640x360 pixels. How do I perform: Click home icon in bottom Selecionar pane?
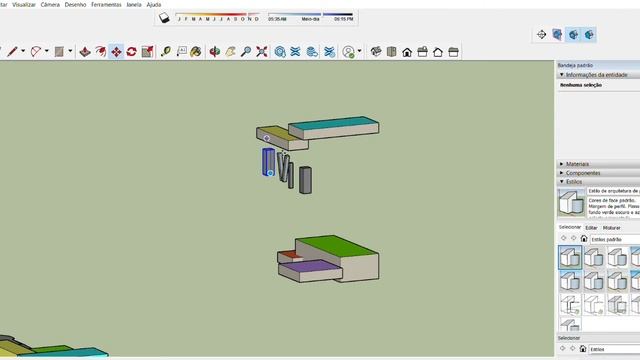click(583, 349)
